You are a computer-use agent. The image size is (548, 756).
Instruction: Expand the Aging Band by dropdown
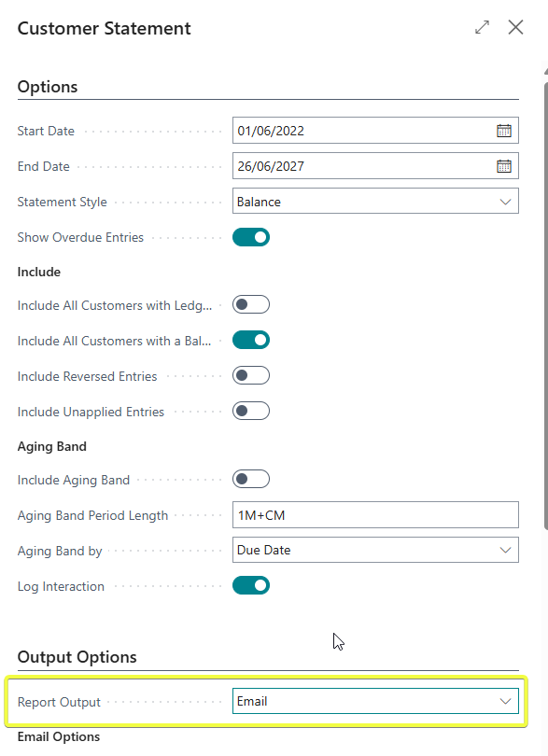click(375, 550)
